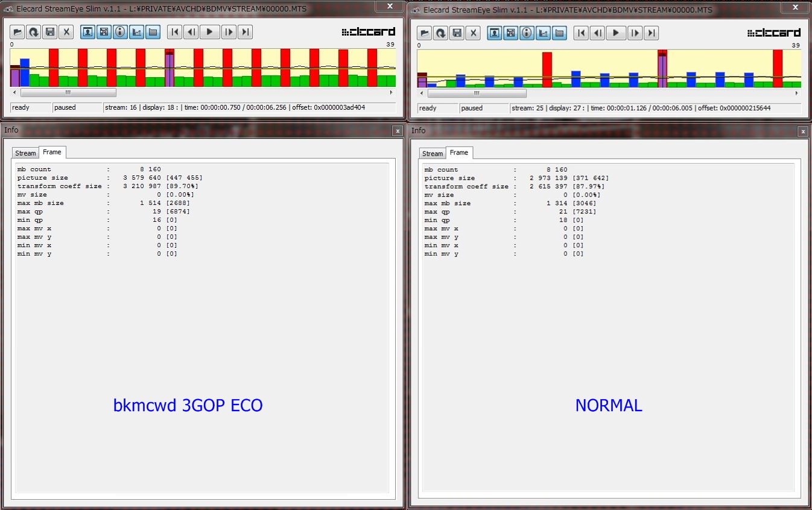Viewport: 812px width, 510px height.
Task: Switch to the Stream tab in the left Info panel
Action: coord(25,153)
